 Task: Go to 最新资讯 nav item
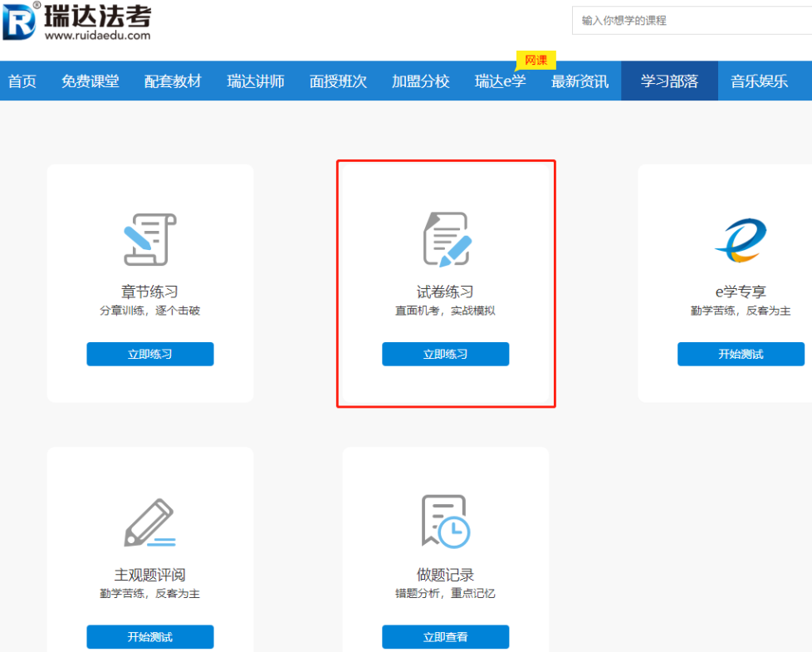point(580,81)
